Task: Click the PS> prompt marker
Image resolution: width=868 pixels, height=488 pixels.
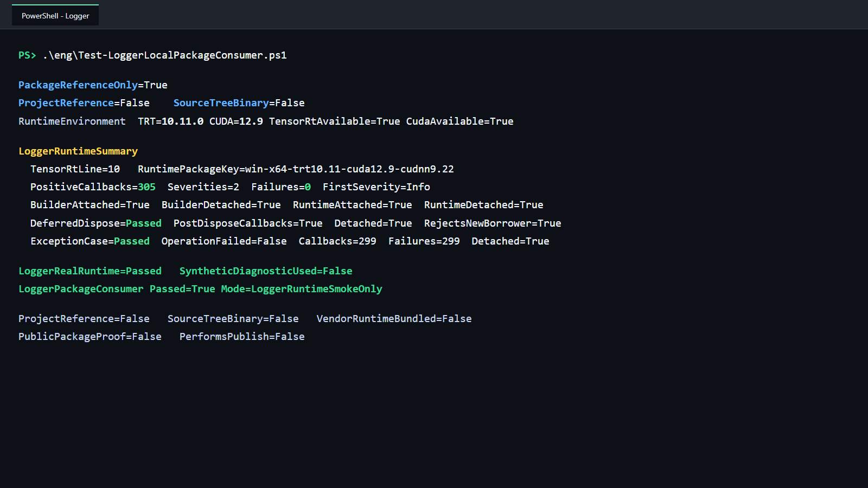Action: (27, 55)
